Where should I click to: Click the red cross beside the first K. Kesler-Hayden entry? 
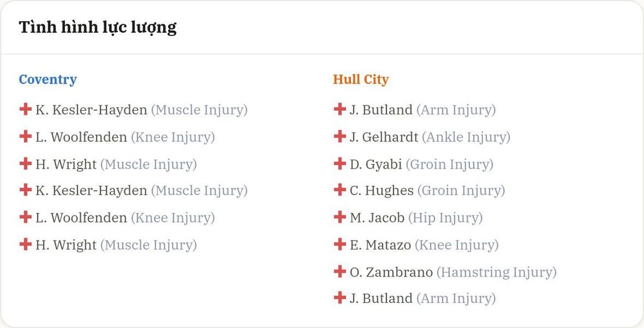click(x=26, y=109)
